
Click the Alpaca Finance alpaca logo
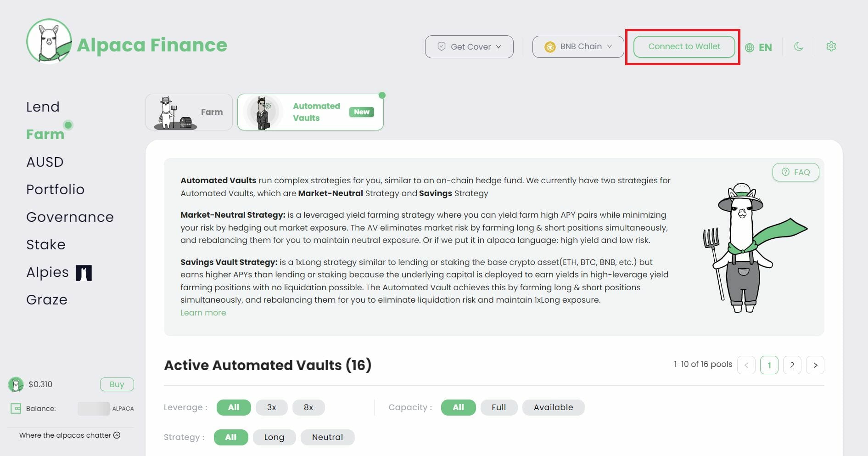pyautogui.click(x=49, y=41)
